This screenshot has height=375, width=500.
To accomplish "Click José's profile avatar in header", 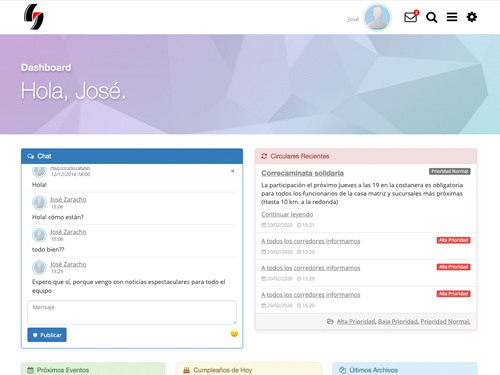I will pyautogui.click(x=377, y=17).
